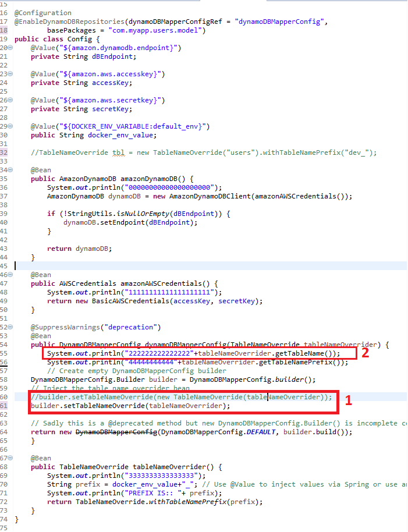Collapse the dynamoDBMapperConfig fold at line 52
Viewport: 408px width, 532px height.
[10, 327]
